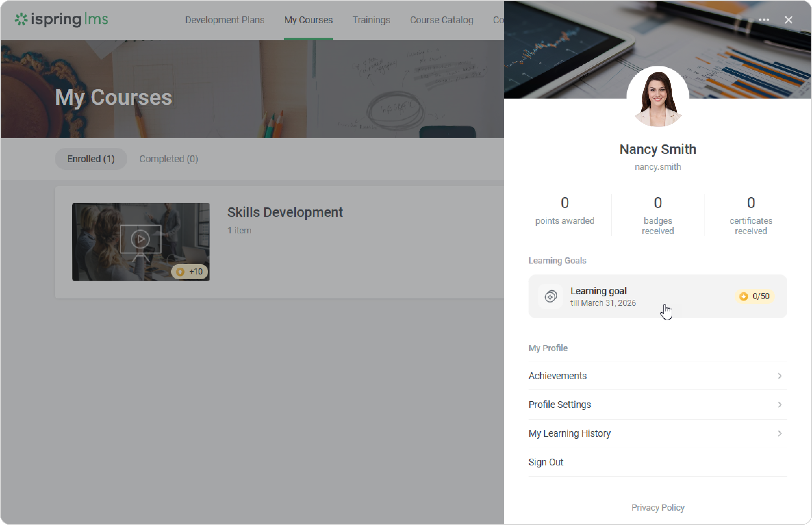Open the Skills Development course title
The image size is (812, 525).
(285, 213)
